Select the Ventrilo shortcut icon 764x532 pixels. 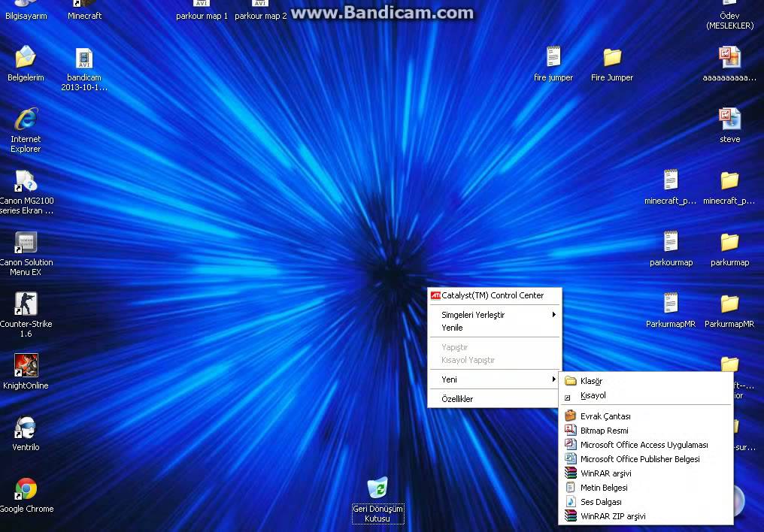coord(26,428)
